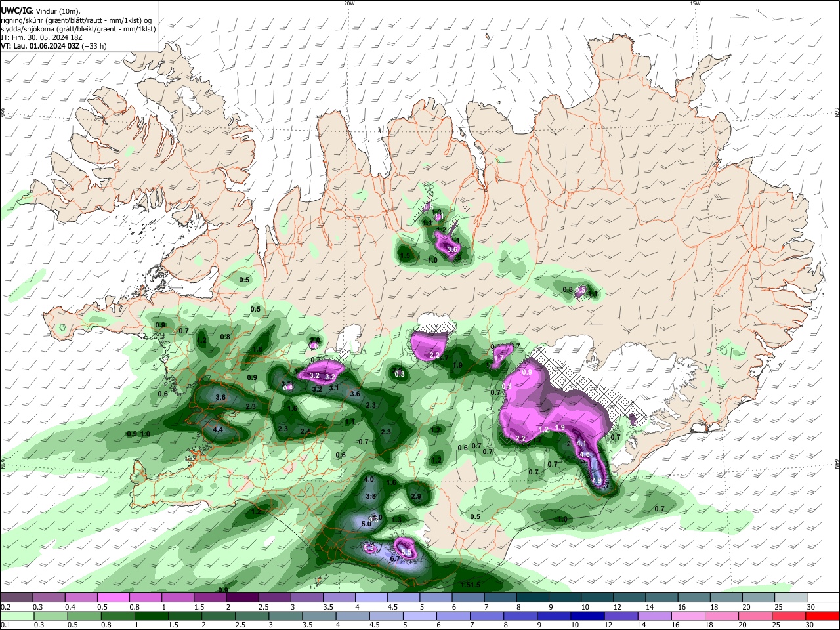Click the '3.8' precipitation value on the map

click(x=371, y=497)
